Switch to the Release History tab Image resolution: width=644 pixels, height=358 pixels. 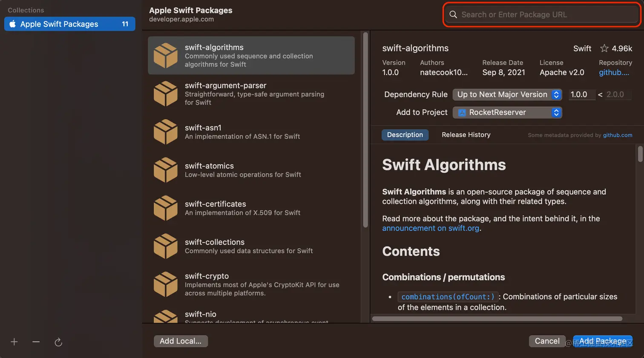tap(466, 135)
